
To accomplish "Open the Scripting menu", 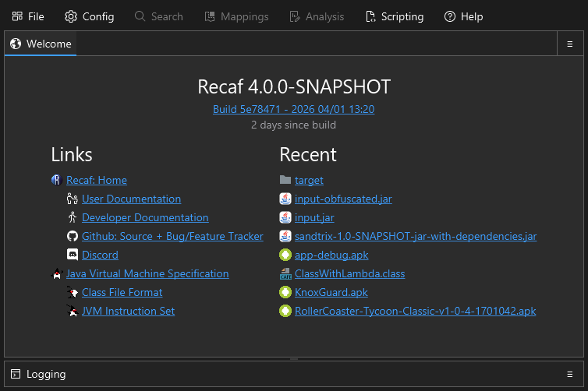I will [395, 16].
